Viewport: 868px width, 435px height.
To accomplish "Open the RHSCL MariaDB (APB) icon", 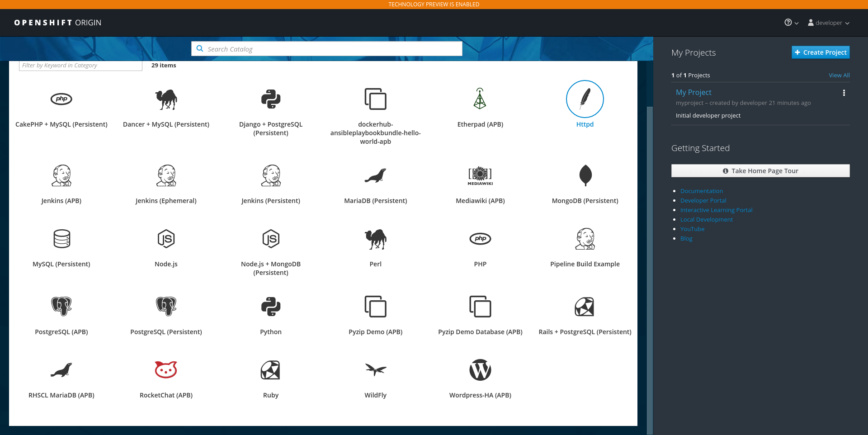I will pyautogui.click(x=61, y=370).
